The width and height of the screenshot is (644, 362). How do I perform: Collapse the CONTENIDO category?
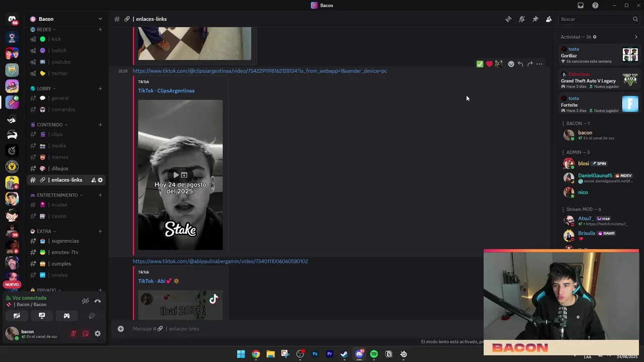(49, 125)
